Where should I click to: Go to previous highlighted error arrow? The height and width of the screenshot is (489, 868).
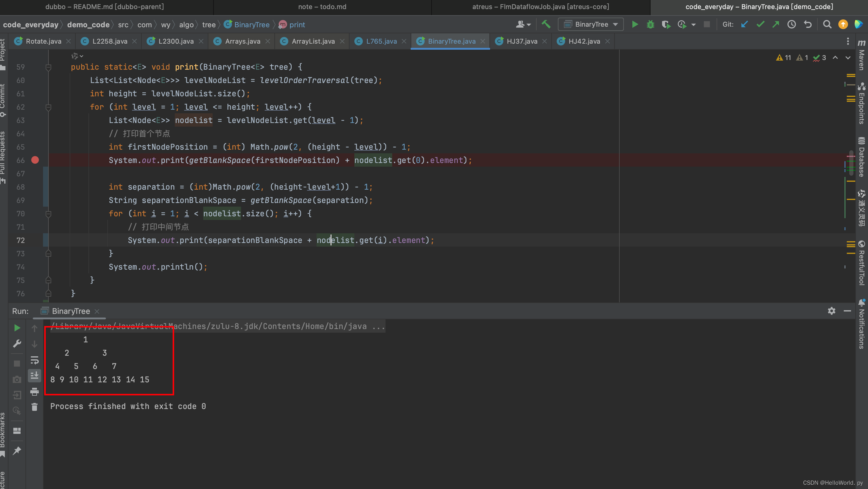[x=835, y=58]
